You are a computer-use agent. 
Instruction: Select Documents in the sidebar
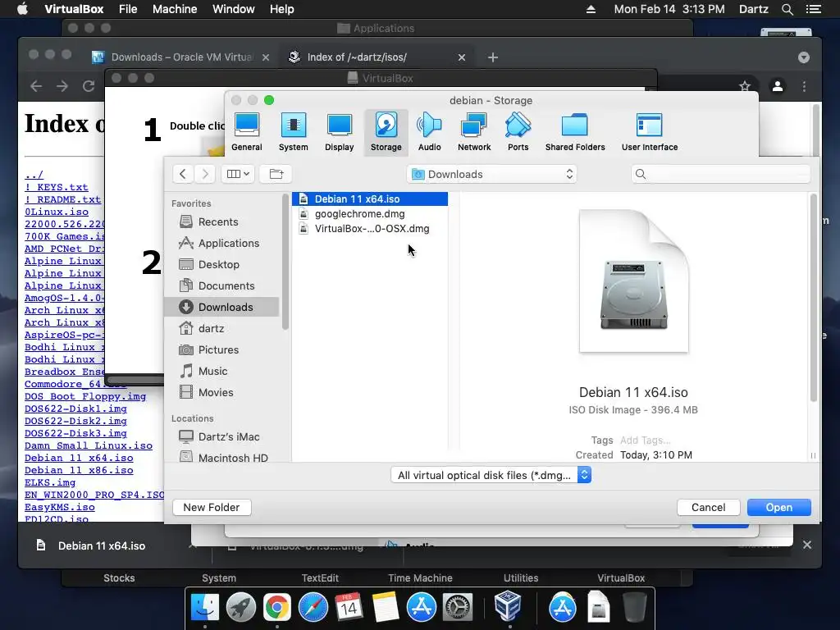[x=221, y=286]
